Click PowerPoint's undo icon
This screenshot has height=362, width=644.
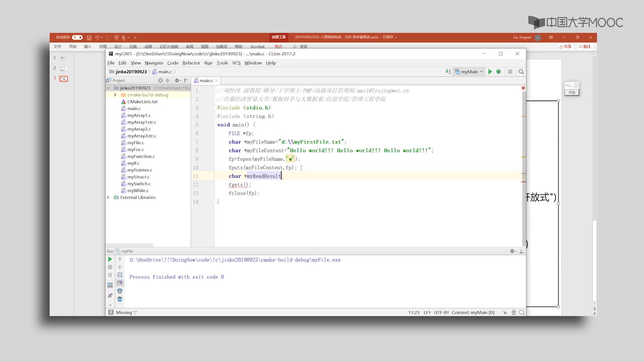tap(97, 38)
